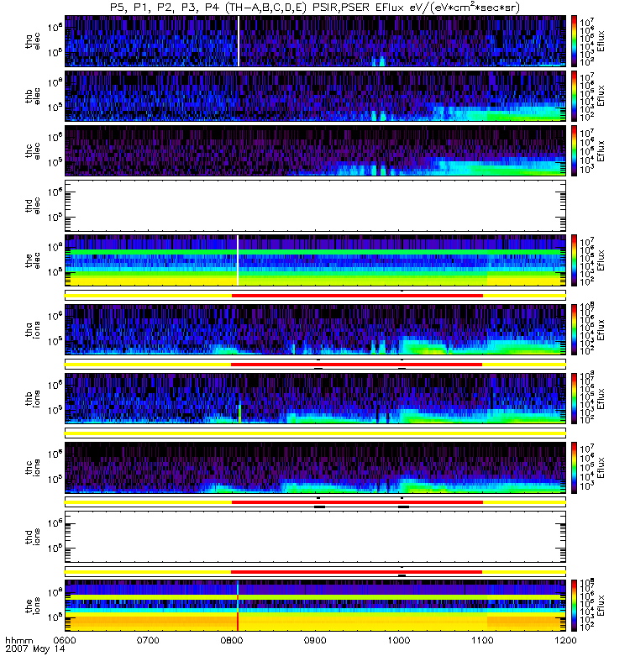
Task: Click the white vertical line in tha elec spectrogram
Action: [x=239, y=41]
